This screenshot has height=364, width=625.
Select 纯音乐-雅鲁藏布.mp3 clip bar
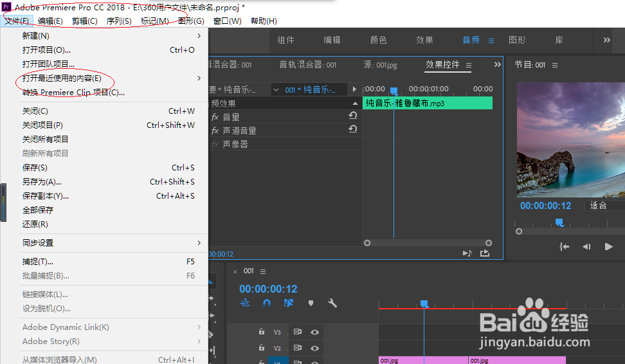(428, 103)
